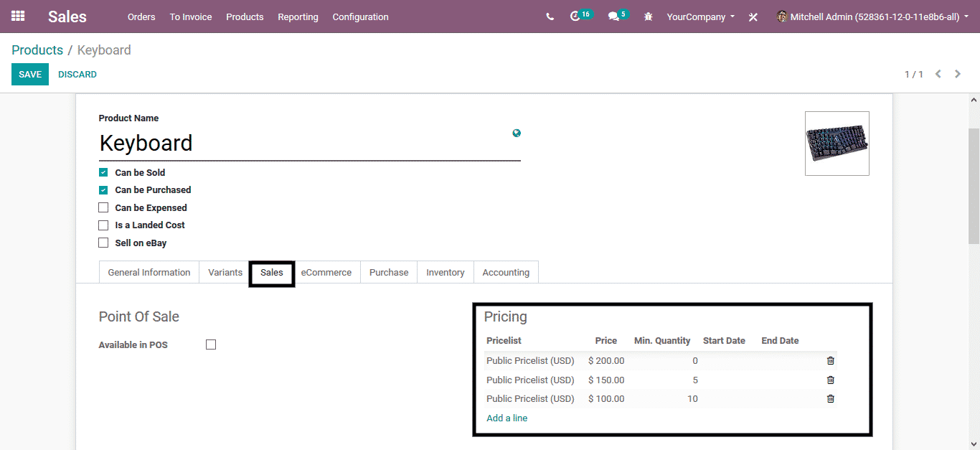Image resolution: width=980 pixels, height=450 pixels.
Task: Open the Reporting menu
Action: (298, 17)
